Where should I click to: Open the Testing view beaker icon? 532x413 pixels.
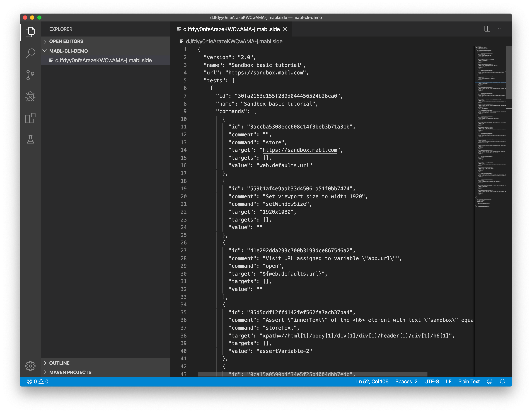(30, 140)
